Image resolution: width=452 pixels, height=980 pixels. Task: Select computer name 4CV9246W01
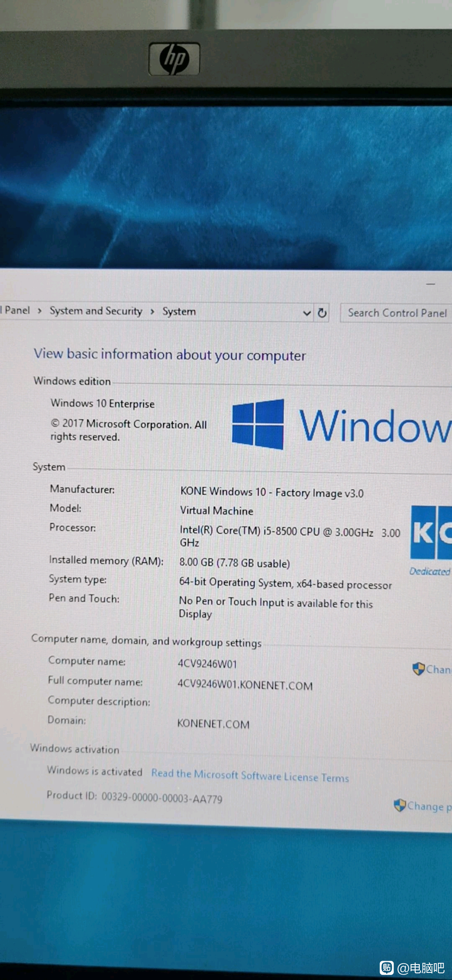click(208, 664)
